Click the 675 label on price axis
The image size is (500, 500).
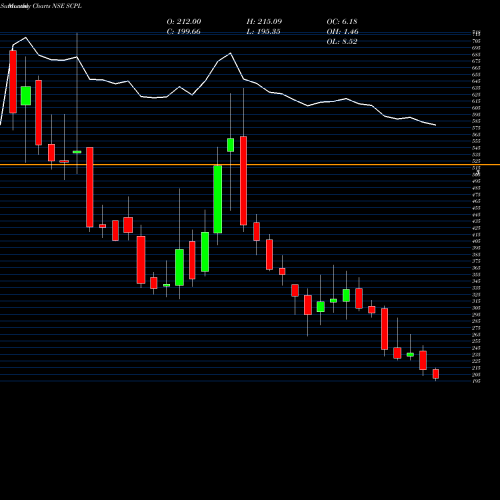tap(476, 61)
